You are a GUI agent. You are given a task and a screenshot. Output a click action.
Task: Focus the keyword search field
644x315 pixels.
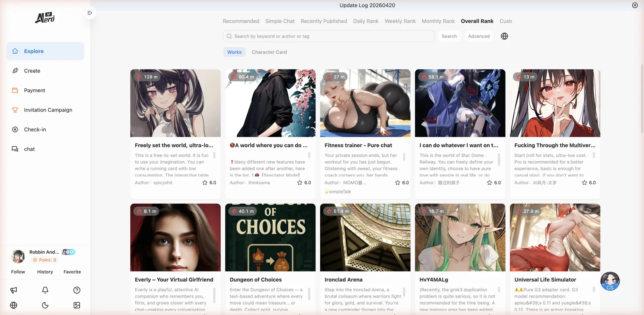pos(328,36)
